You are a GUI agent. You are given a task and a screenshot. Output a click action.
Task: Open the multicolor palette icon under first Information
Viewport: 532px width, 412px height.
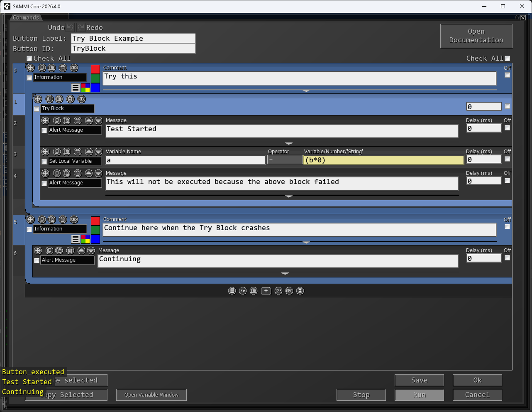[85, 88]
